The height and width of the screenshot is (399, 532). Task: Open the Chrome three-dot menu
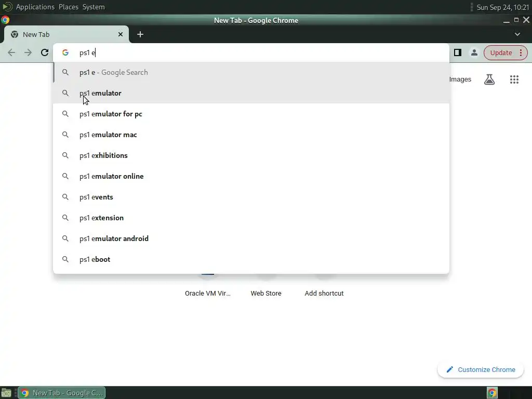(x=521, y=52)
